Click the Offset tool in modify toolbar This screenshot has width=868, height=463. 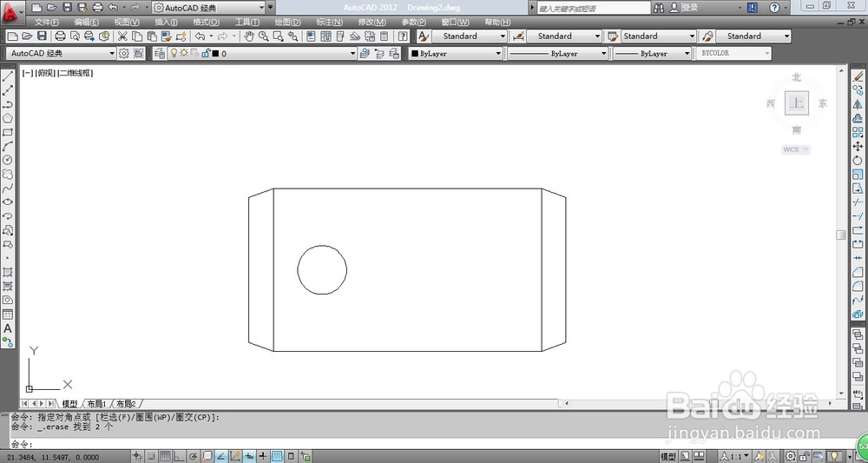click(858, 118)
